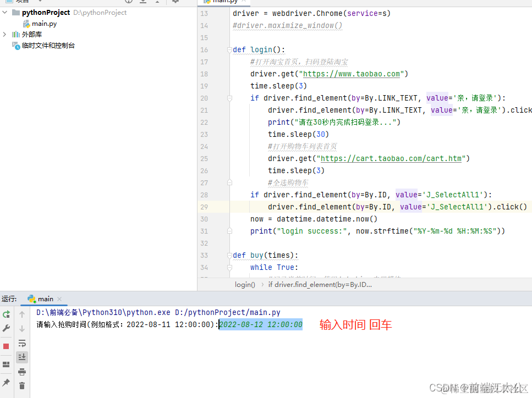Click login() in the editor breadcrumb
The width and height of the screenshot is (532, 398).
click(245, 285)
